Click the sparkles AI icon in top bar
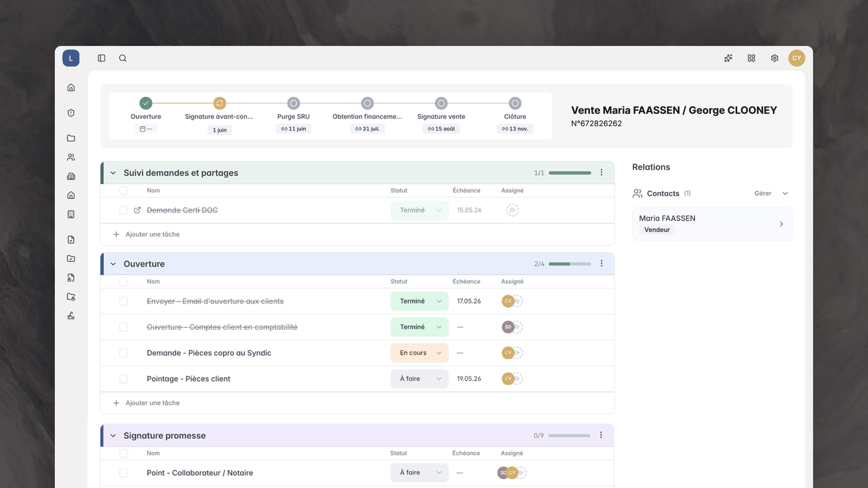The height and width of the screenshot is (488, 868). point(728,58)
